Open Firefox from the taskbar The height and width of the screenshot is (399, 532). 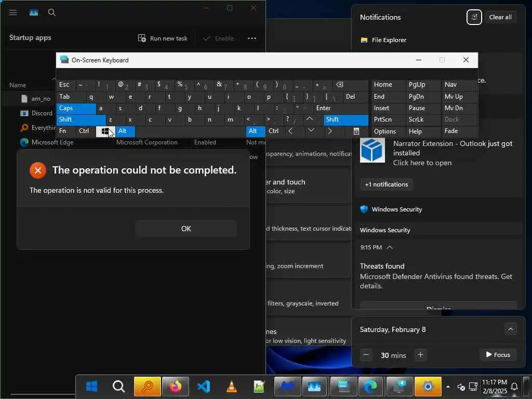[x=176, y=386]
